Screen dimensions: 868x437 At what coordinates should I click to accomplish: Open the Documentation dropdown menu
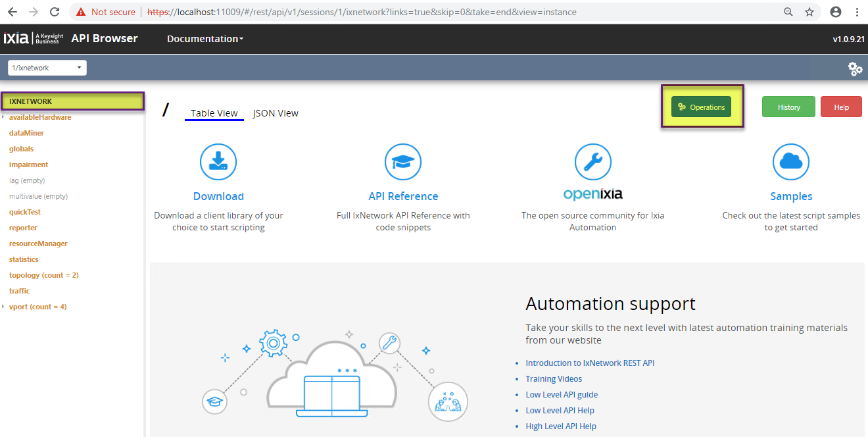point(205,39)
